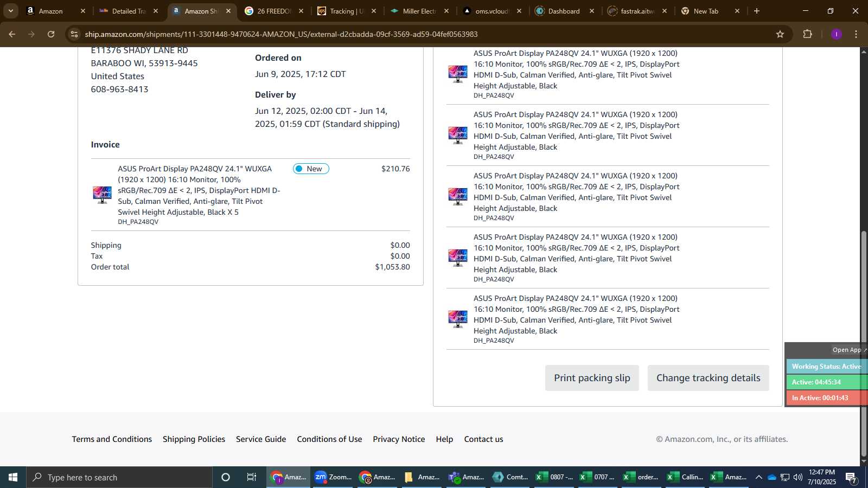Image resolution: width=868 pixels, height=488 pixels.
Task: Click the Open App overlay button
Action: (849, 350)
